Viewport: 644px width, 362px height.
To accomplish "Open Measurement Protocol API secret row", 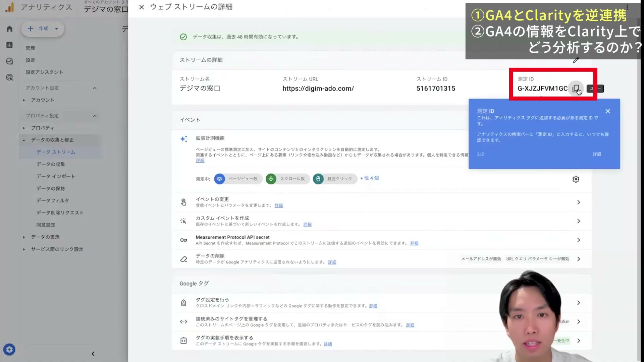I will [381, 240].
